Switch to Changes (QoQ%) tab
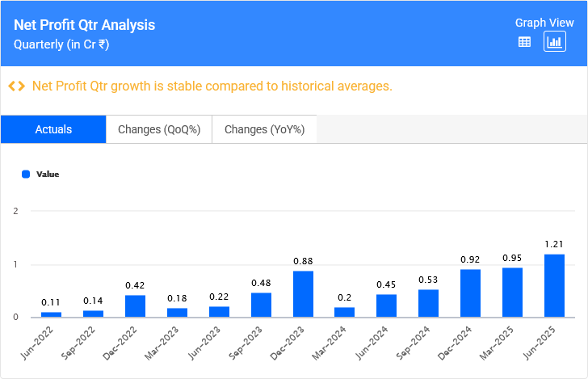 [159, 129]
